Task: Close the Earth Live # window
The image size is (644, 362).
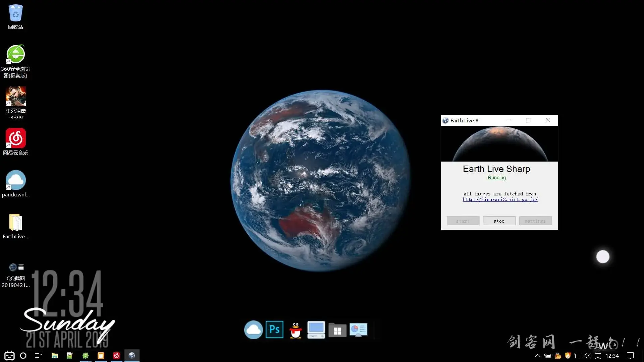Action: (548, 120)
